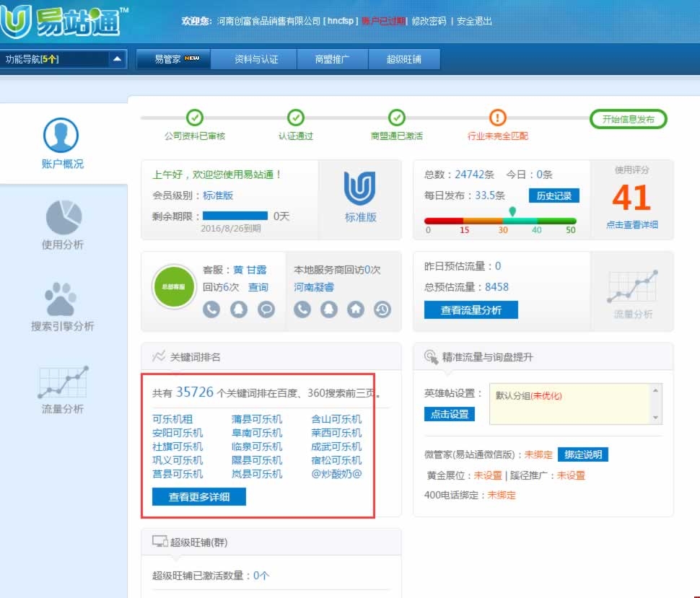Click the phone icon under 客服 黄甘露
The height and width of the screenshot is (598, 700).
211,309
